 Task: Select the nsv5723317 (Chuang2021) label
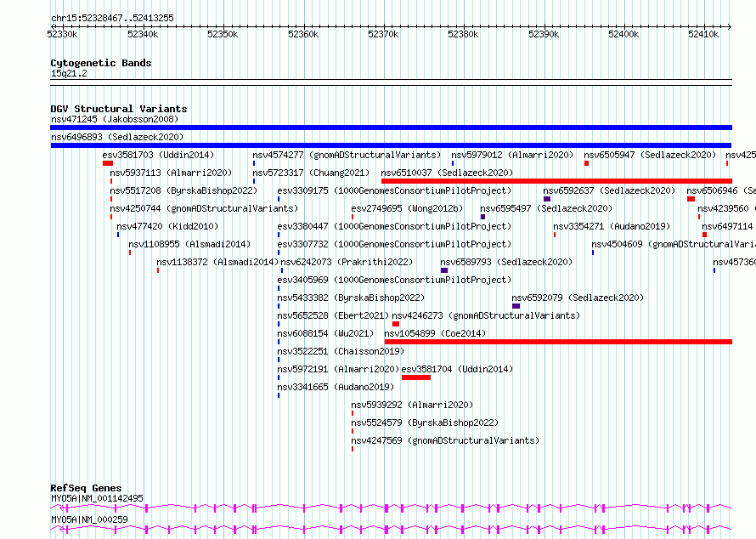click(311, 173)
